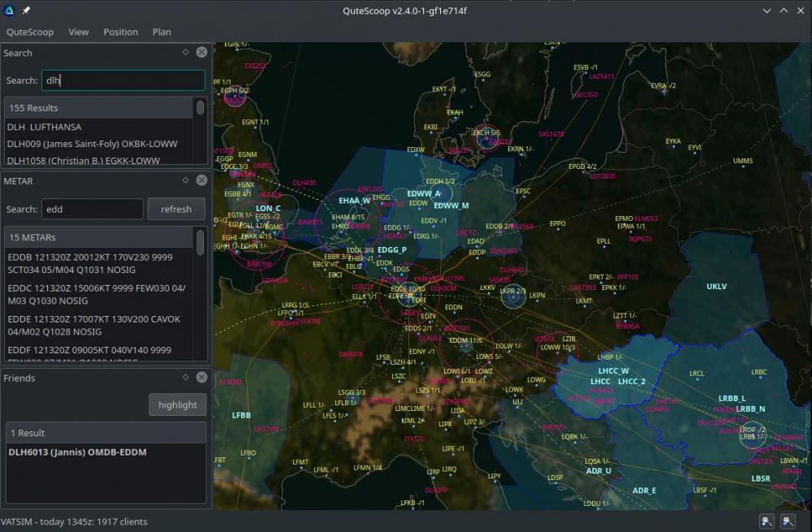Click the left magnifier icon in status bar
The width and height of the screenshot is (812, 532).
point(766,521)
